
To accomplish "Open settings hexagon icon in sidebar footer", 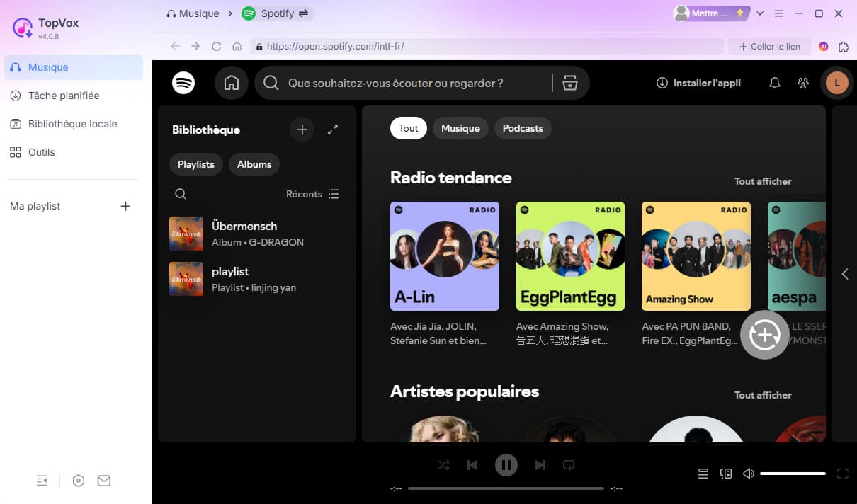I will (79, 481).
